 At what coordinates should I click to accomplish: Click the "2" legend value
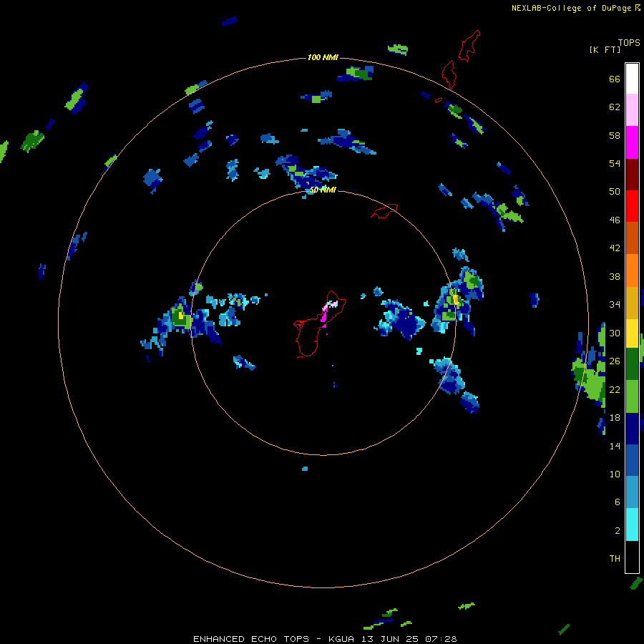pos(617,531)
